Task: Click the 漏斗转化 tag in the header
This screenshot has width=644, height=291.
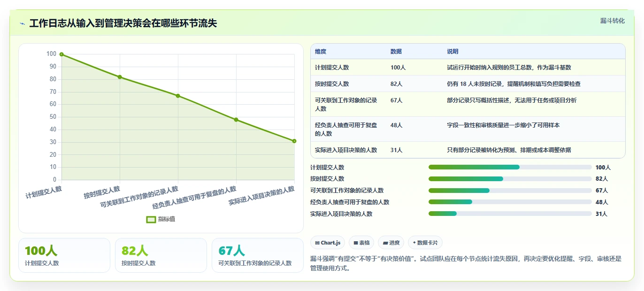Action: click(x=612, y=21)
